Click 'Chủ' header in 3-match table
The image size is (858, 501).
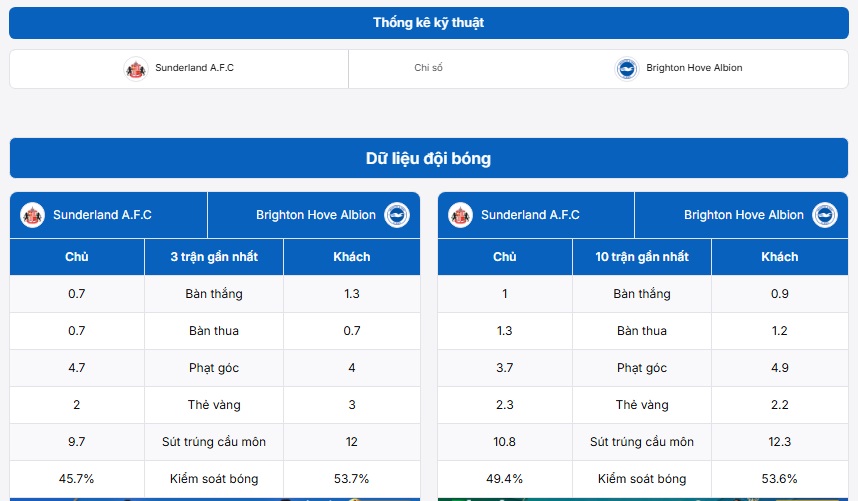click(x=77, y=257)
